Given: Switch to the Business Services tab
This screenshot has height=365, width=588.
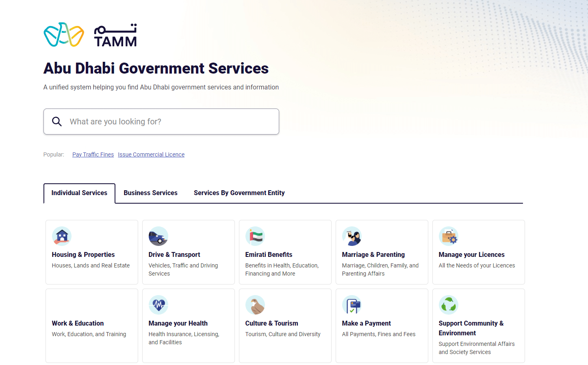Looking at the screenshot, I should [150, 193].
